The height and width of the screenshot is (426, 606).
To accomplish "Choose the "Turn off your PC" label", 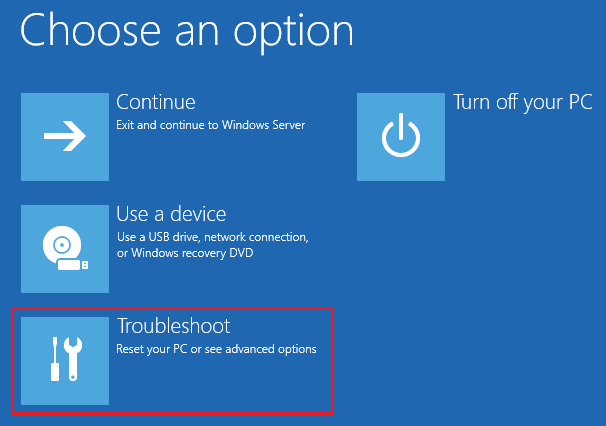I will coord(523,102).
